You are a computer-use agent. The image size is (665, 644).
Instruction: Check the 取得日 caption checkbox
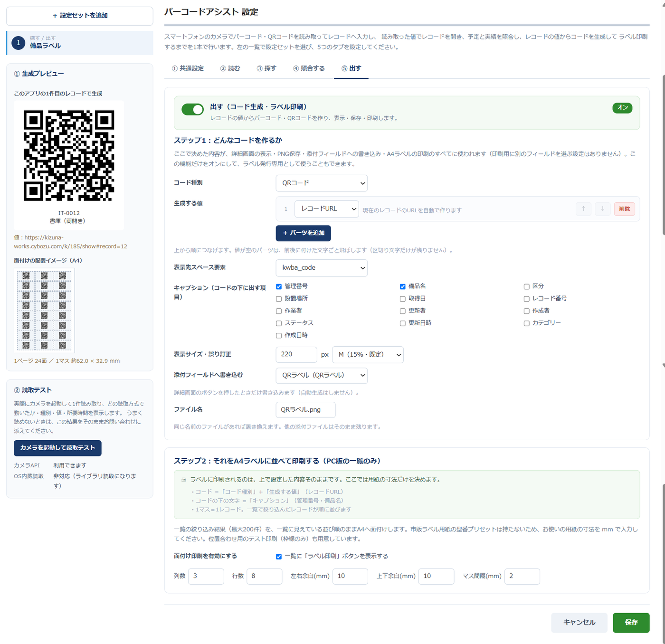click(402, 299)
